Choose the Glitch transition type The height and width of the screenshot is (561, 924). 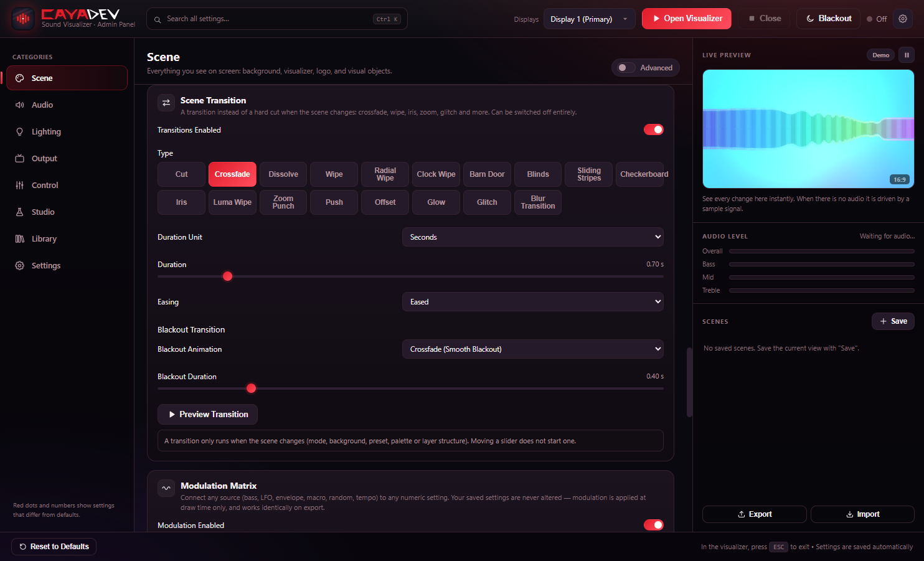[x=488, y=202]
